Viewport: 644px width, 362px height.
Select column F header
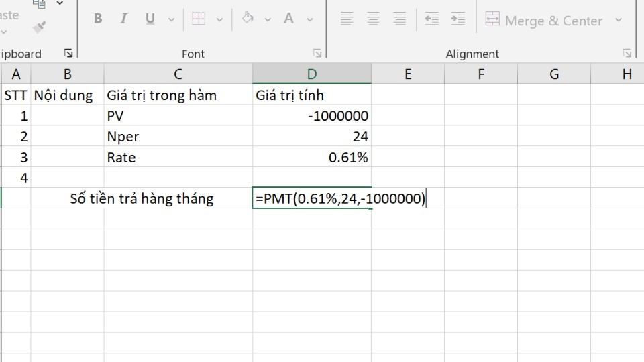(481, 74)
